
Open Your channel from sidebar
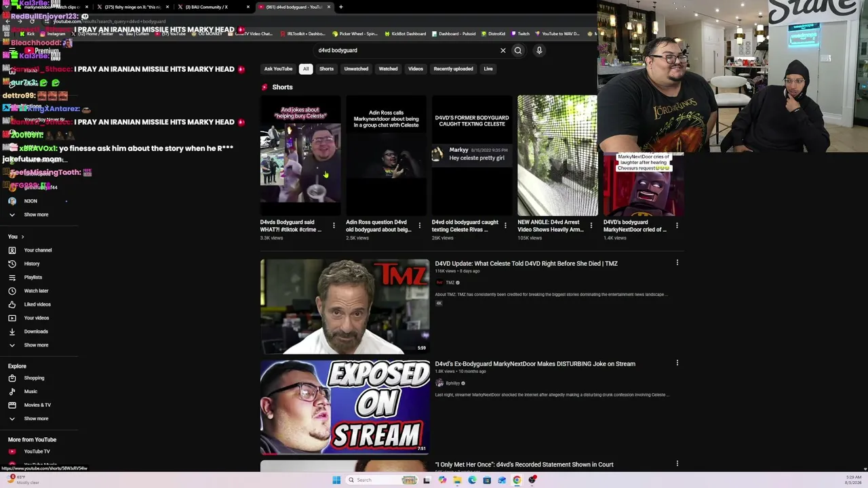click(37, 250)
